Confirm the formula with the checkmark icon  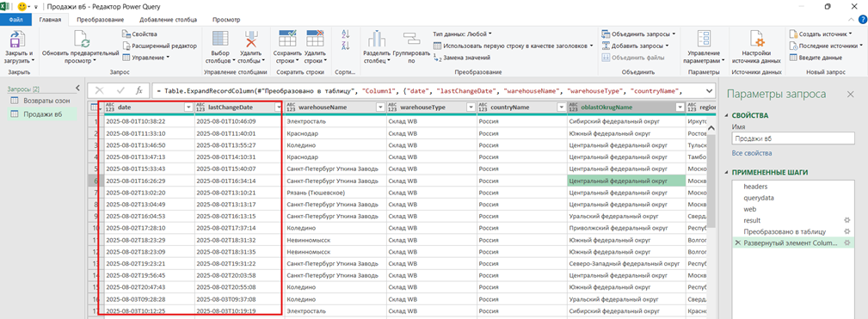pyautogui.click(x=120, y=90)
